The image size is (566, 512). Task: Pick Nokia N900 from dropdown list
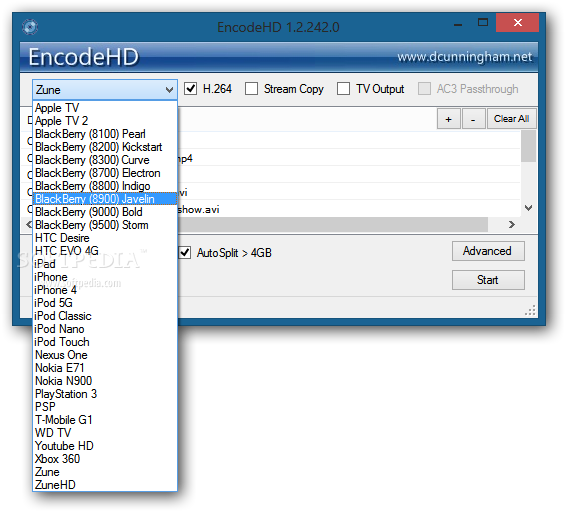click(105, 381)
